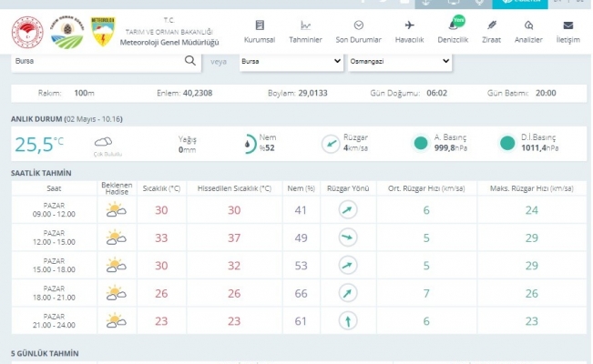Screen dimensions: 593x364
Task: Click the wind direction icon for 09.00 - 12.00
Action: [x=347, y=210]
